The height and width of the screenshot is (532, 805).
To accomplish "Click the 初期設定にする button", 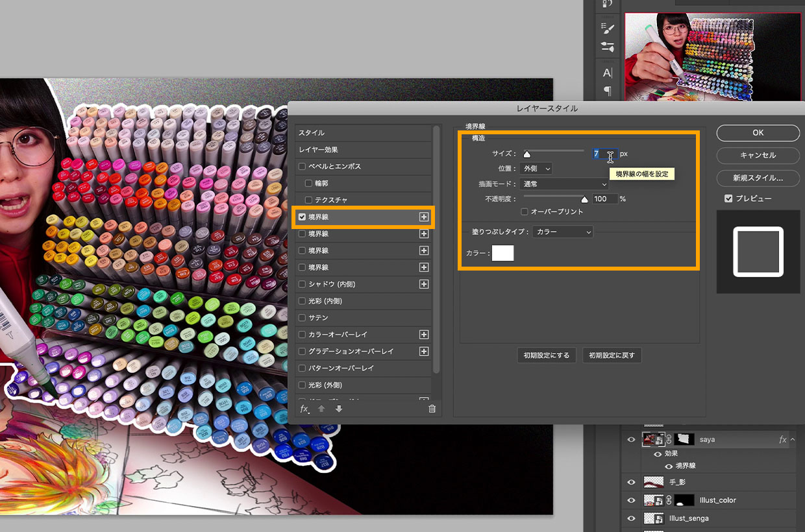I will coord(547,355).
